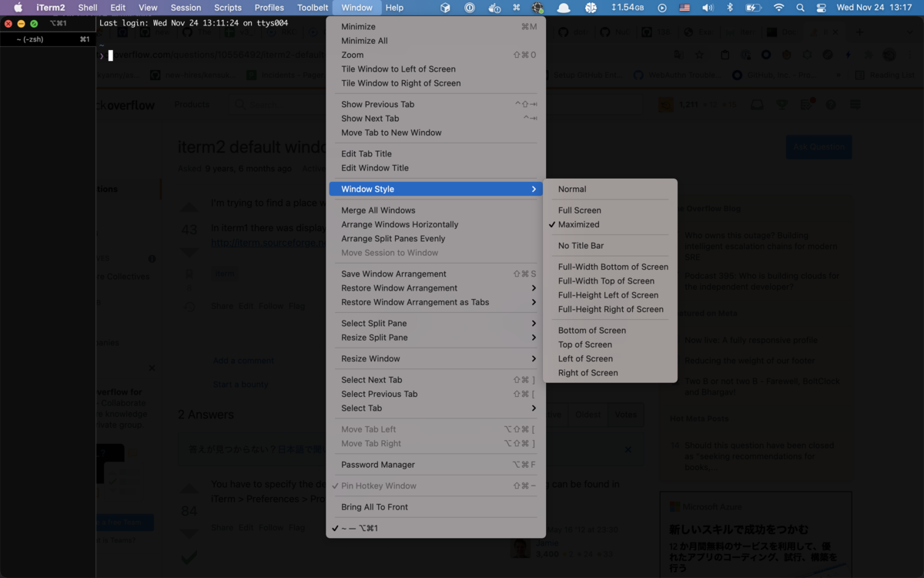Click the play-circle menu bar icon
Viewport: 924px width, 578px height.
pyautogui.click(x=661, y=8)
